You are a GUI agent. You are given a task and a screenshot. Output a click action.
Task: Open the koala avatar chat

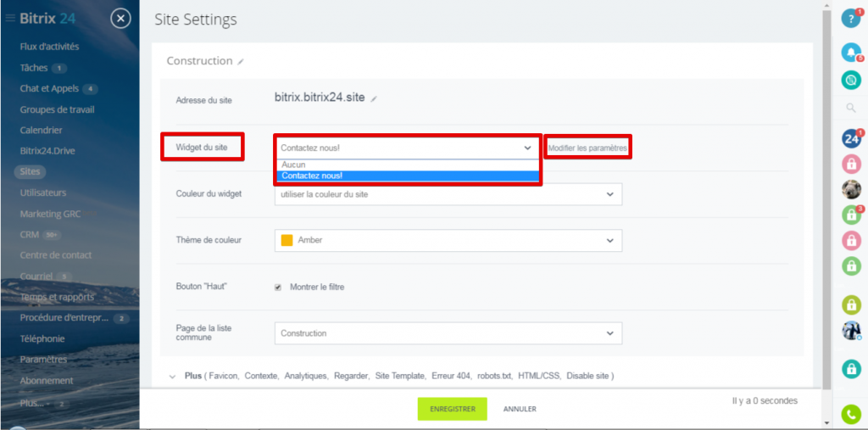pos(851,189)
